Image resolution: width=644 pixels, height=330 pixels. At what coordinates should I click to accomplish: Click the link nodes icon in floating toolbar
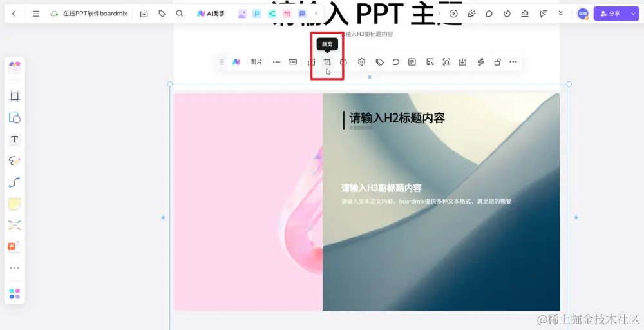(x=481, y=62)
